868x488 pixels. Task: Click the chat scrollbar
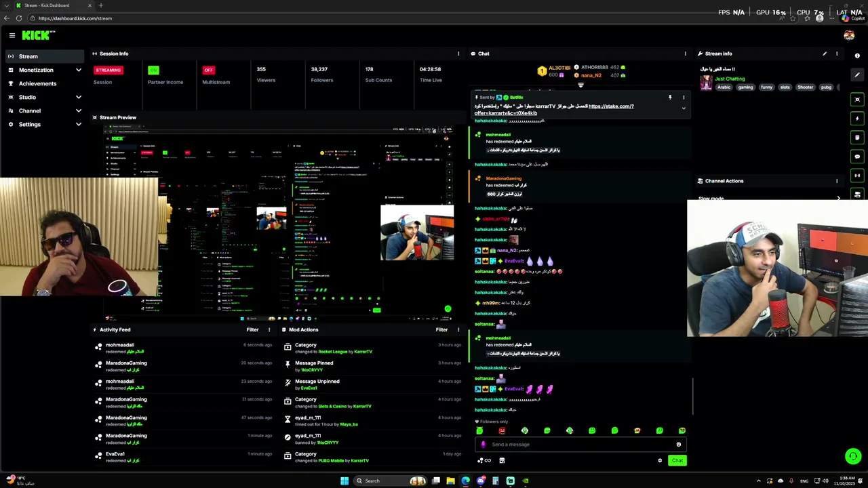[692, 395]
